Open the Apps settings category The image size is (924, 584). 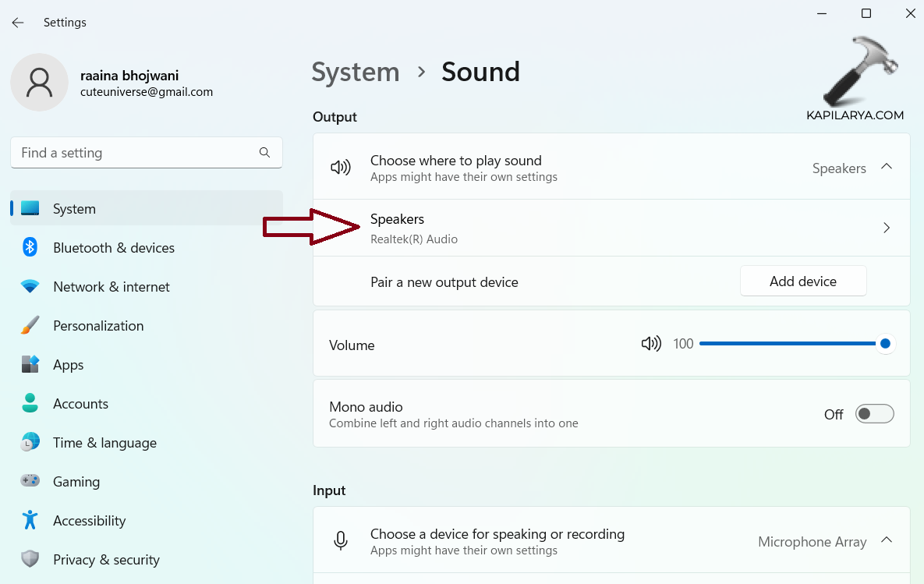click(x=68, y=365)
